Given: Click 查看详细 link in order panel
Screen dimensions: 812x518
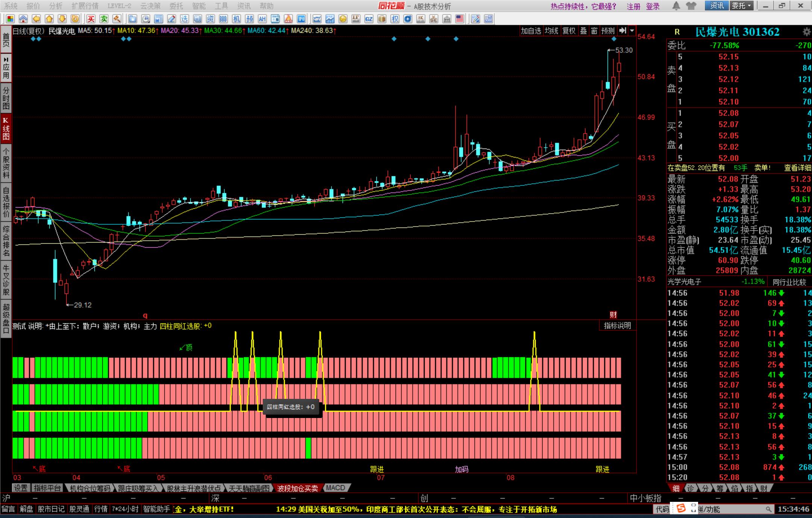Looking at the screenshot, I should [797, 168].
